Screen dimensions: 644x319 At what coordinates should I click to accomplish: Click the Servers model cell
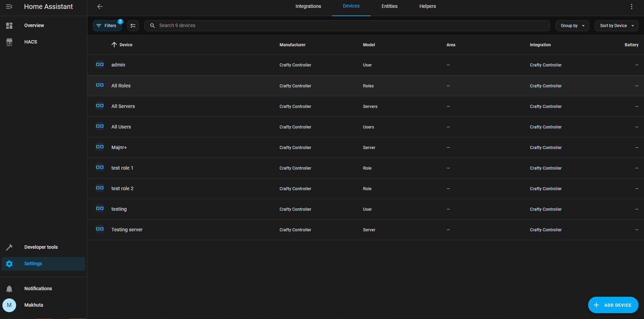[x=370, y=107]
